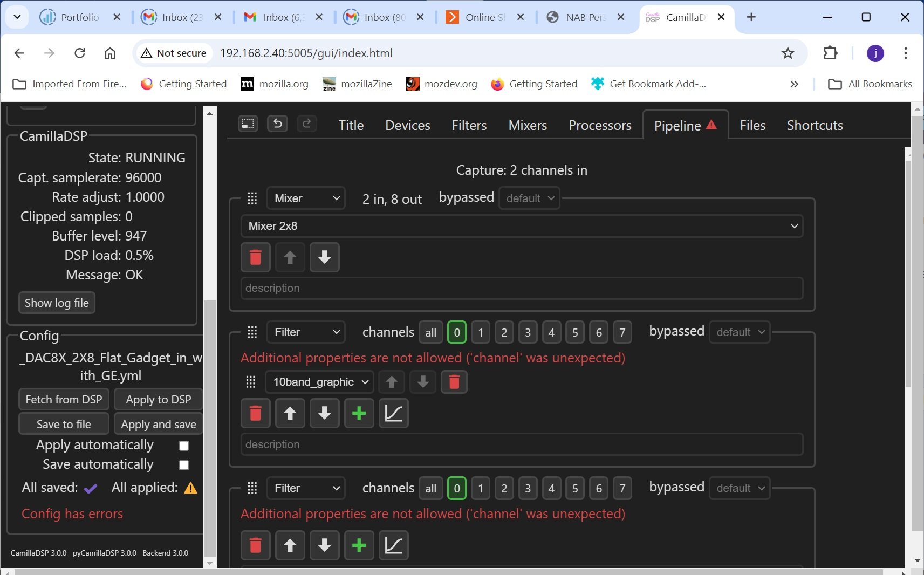Screen dimensions: 924x575
Task: Toggle channel all in bottom Filter step
Action: pyautogui.click(x=430, y=488)
